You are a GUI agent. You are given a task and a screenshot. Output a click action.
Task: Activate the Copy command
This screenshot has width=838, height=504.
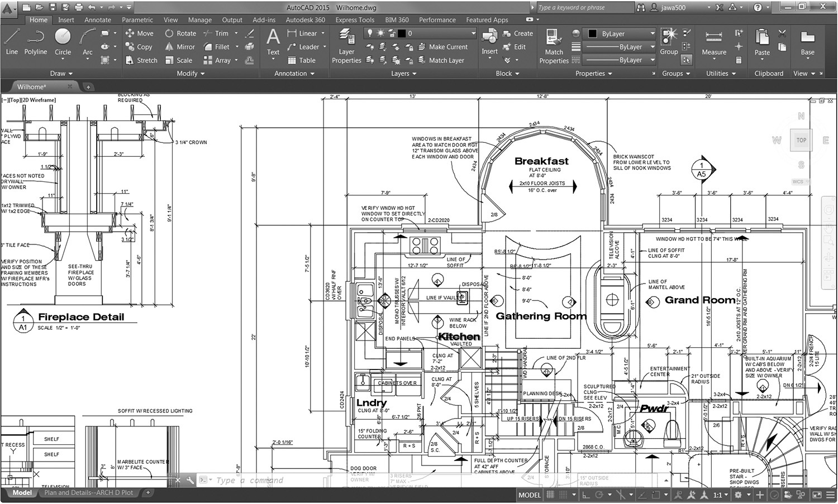pos(139,47)
